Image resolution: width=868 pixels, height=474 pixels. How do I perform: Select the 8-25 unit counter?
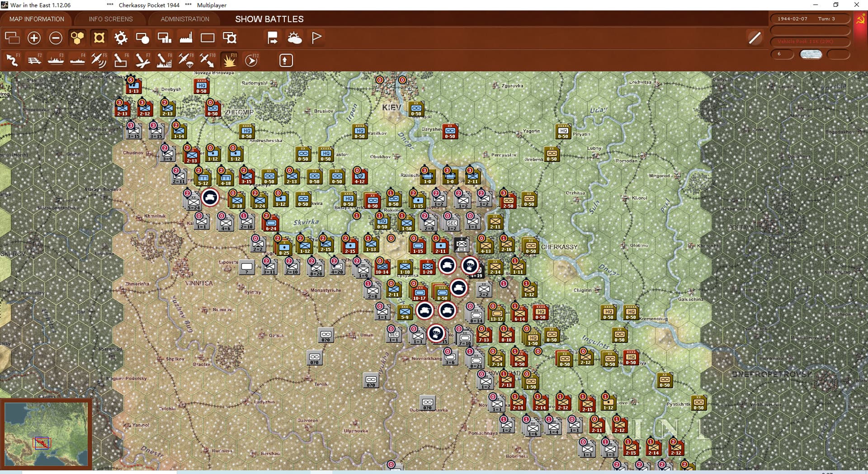[284, 247]
